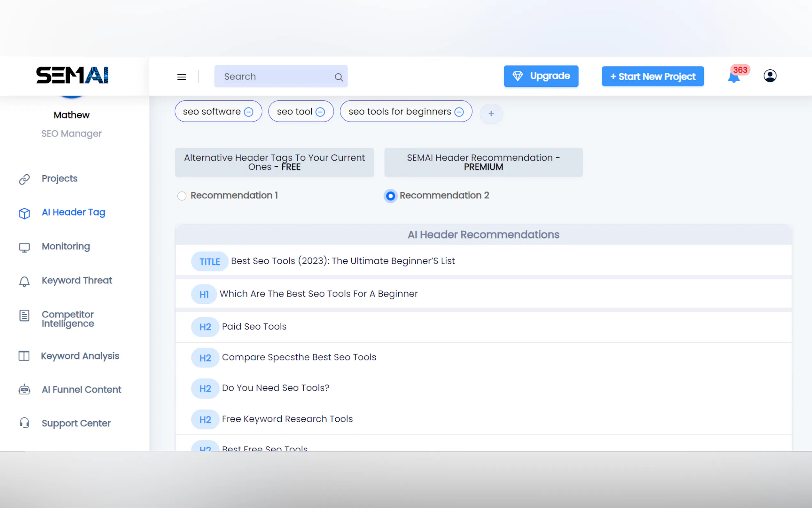Click the search magnifier icon
This screenshot has height=508, width=812.
pos(339,77)
